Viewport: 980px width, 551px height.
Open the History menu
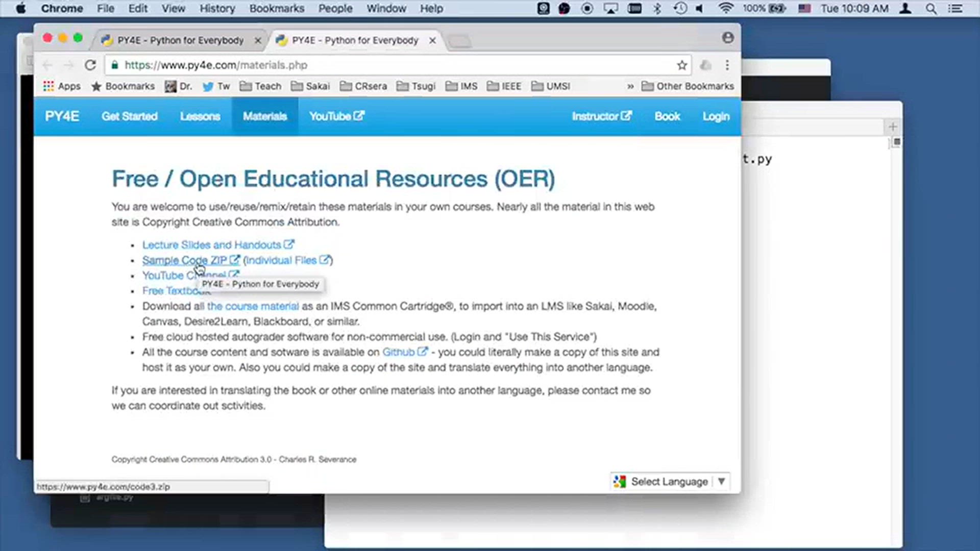point(217,9)
